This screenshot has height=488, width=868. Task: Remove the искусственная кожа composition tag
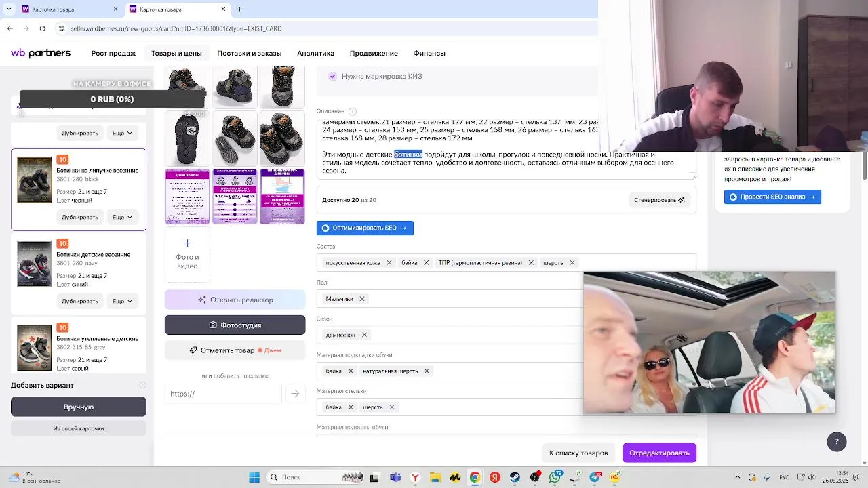389,263
